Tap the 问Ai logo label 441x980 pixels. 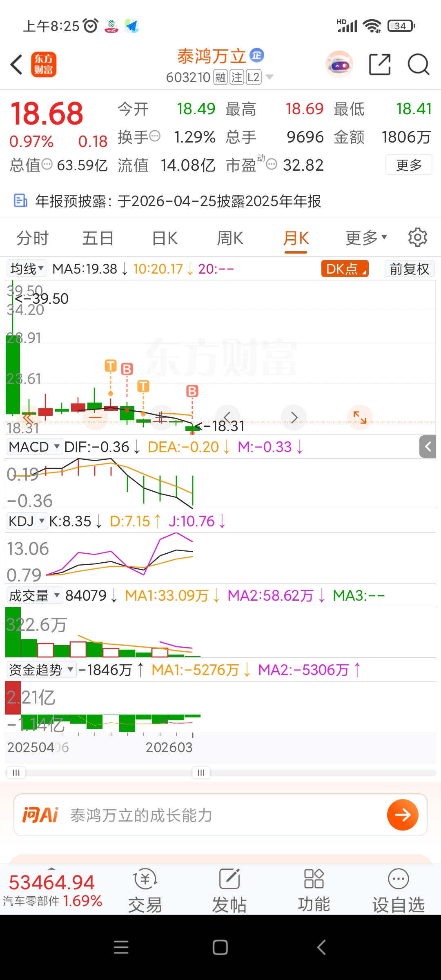tap(40, 815)
